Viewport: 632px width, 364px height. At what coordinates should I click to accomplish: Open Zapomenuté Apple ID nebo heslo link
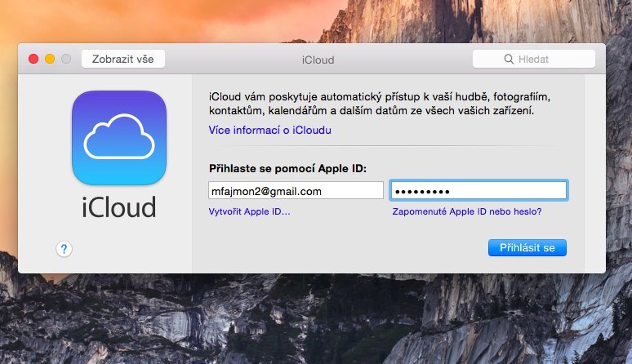coord(467,211)
